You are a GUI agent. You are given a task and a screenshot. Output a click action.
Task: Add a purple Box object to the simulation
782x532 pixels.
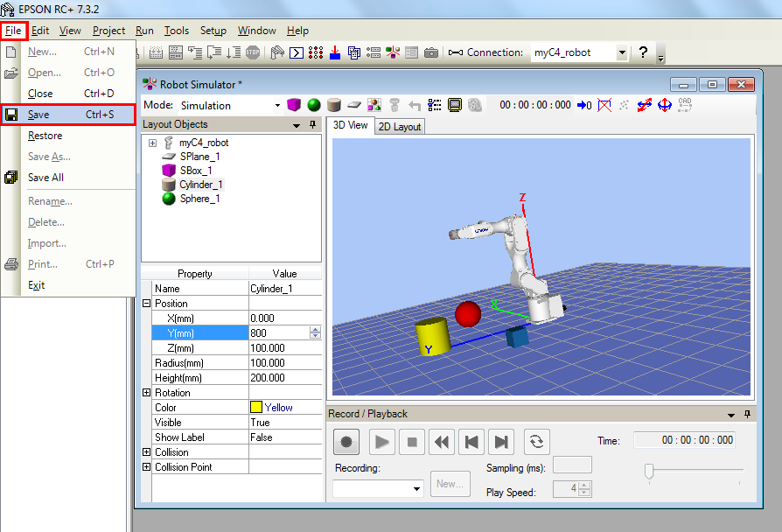tap(294, 104)
